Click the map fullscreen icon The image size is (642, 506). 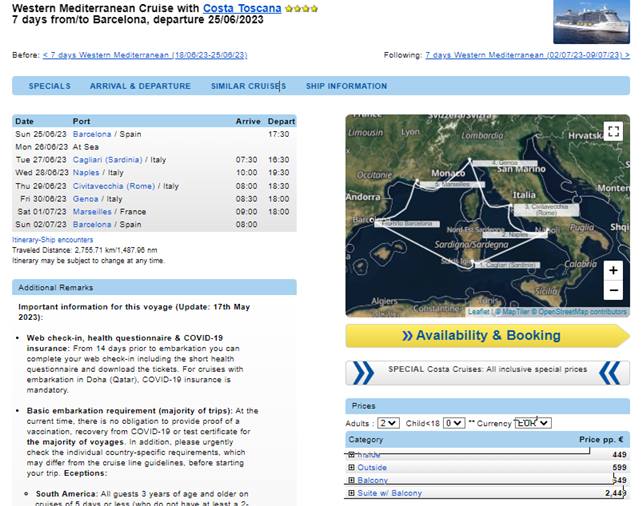[613, 131]
